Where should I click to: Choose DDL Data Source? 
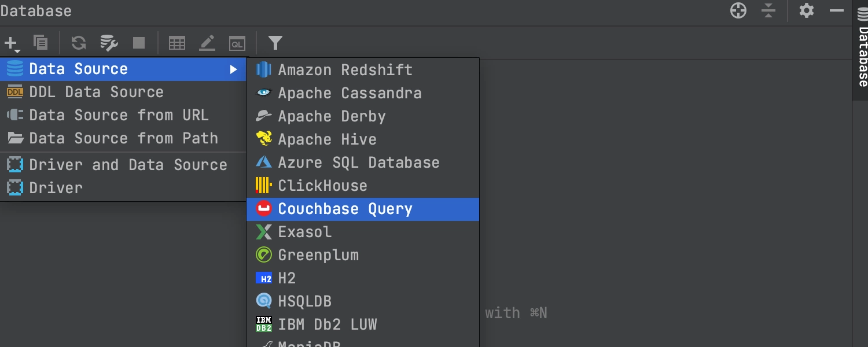(x=123, y=93)
